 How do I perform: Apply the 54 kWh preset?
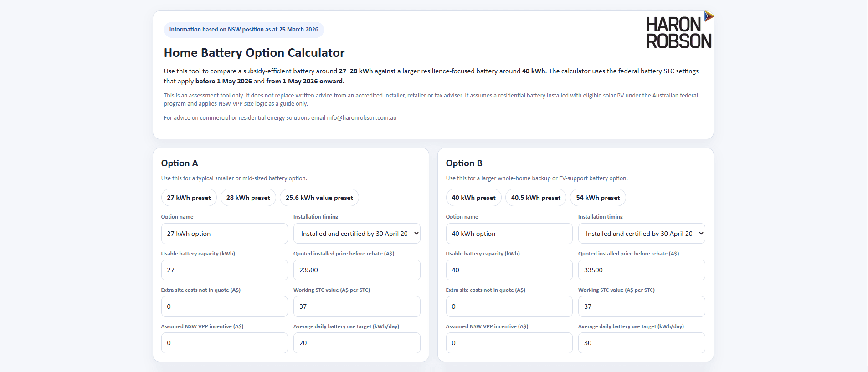(597, 198)
